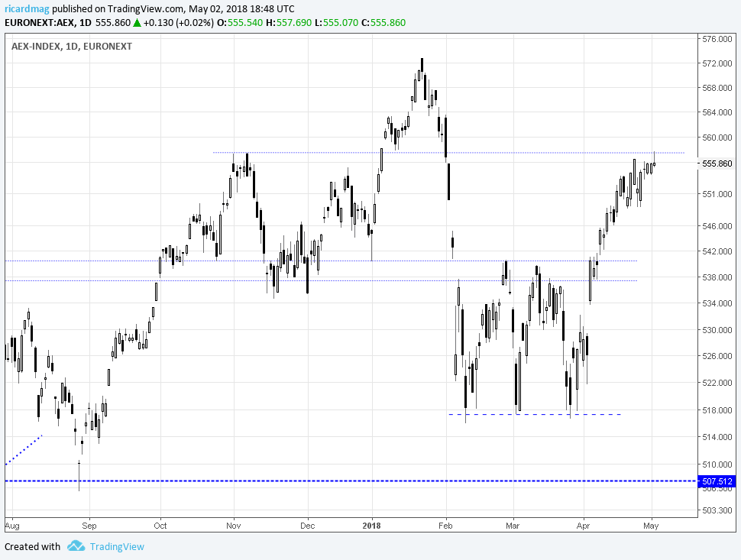Viewport: 741px width, 560px height.
Task: Click the 546.000 price axis value
Action: pyautogui.click(x=717, y=226)
